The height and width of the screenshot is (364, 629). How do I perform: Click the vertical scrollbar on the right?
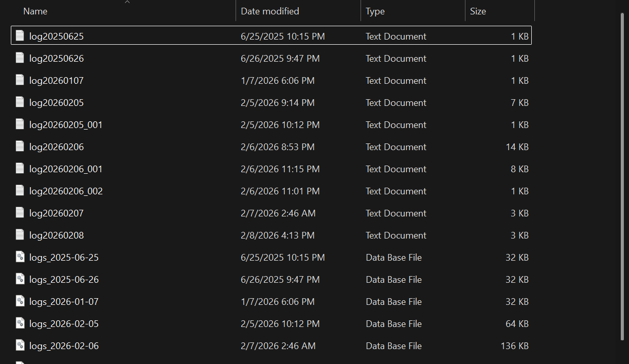tap(622, 175)
